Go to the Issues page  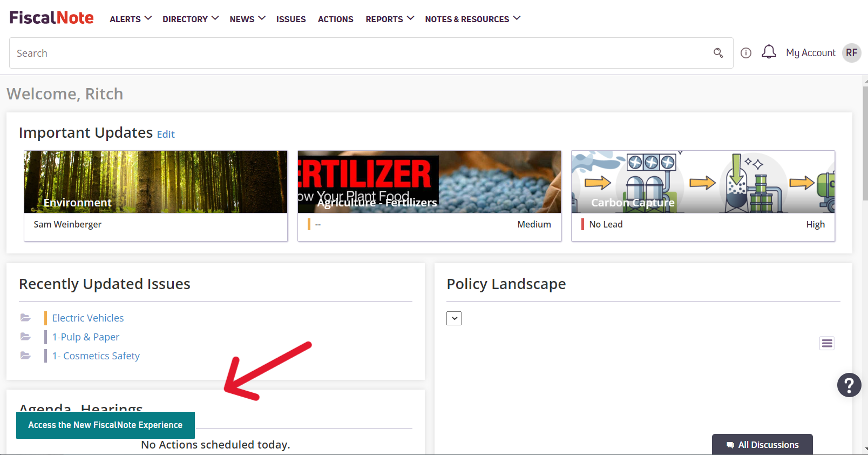pyautogui.click(x=291, y=19)
